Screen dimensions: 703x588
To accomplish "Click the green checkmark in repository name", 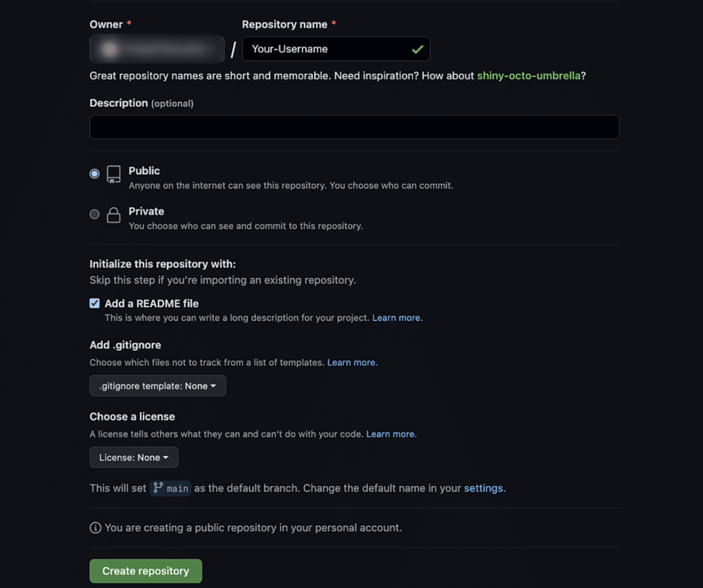I will (x=417, y=49).
